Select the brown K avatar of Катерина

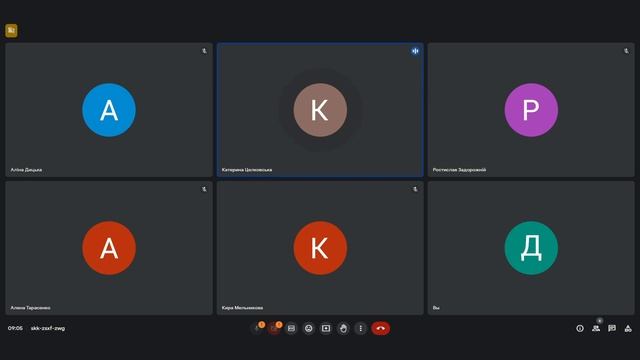click(x=320, y=110)
